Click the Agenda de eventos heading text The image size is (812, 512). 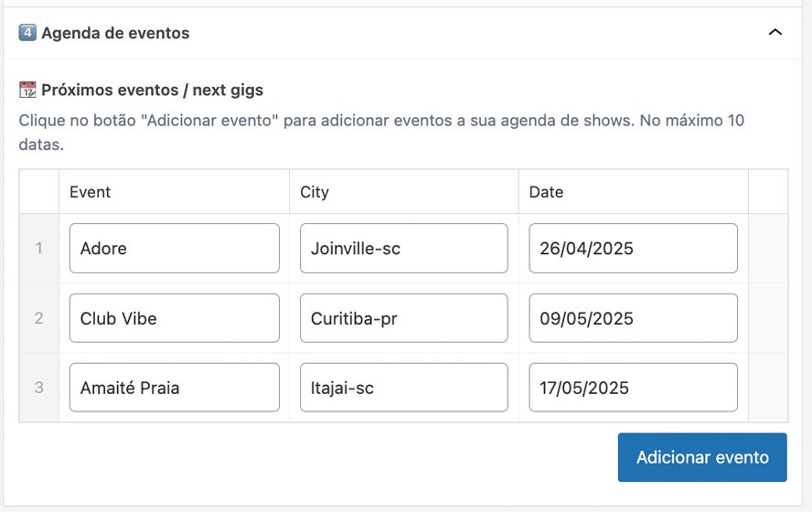point(115,33)
